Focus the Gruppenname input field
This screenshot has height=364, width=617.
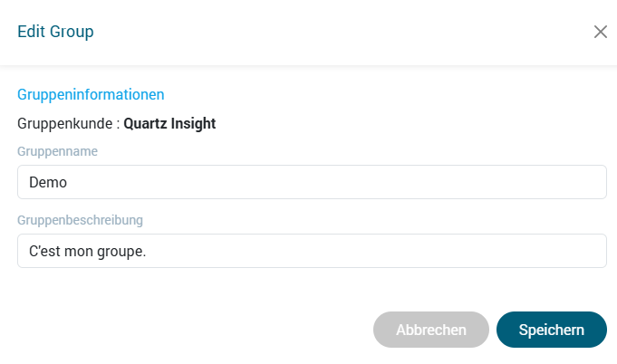(312, 182)
